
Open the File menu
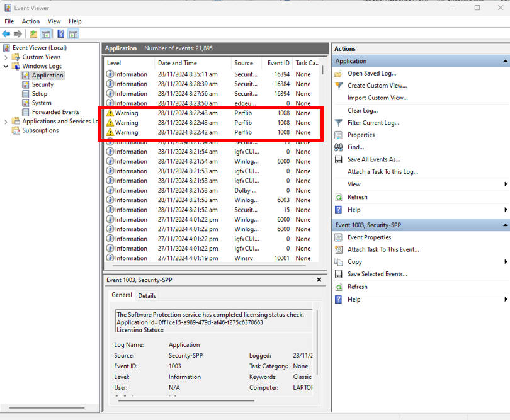9,21
